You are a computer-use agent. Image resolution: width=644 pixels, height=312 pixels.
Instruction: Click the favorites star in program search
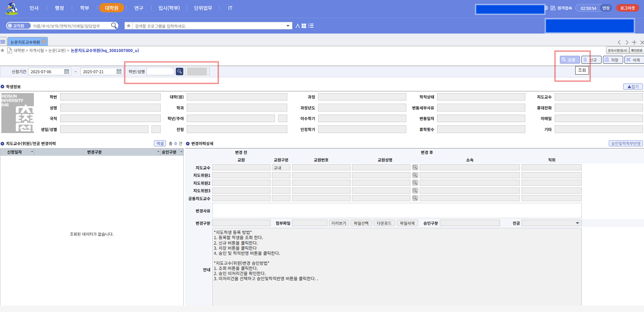[x=129, y=26]
